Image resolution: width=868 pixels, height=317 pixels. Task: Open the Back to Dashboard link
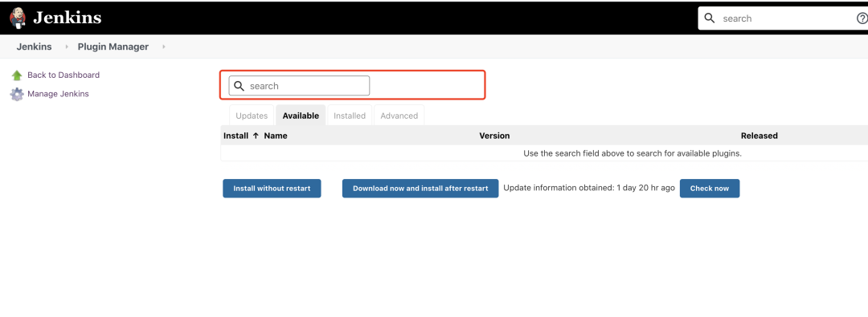click(63, 75)
